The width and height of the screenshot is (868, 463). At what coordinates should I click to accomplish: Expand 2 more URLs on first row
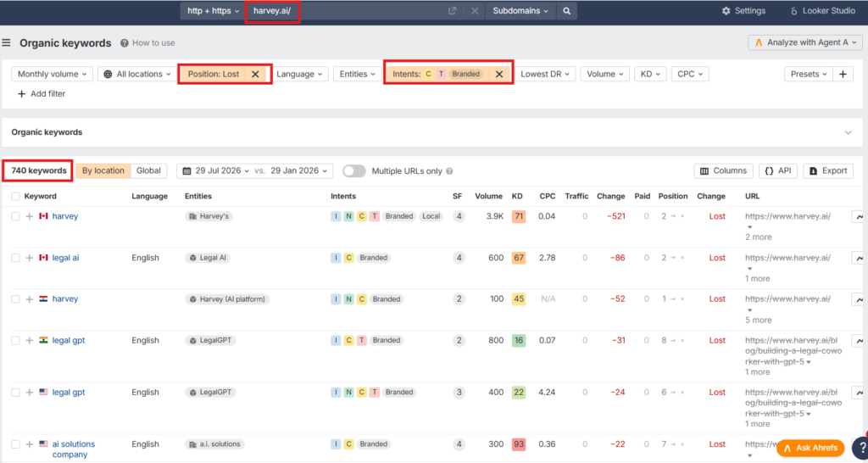[759, 237]
